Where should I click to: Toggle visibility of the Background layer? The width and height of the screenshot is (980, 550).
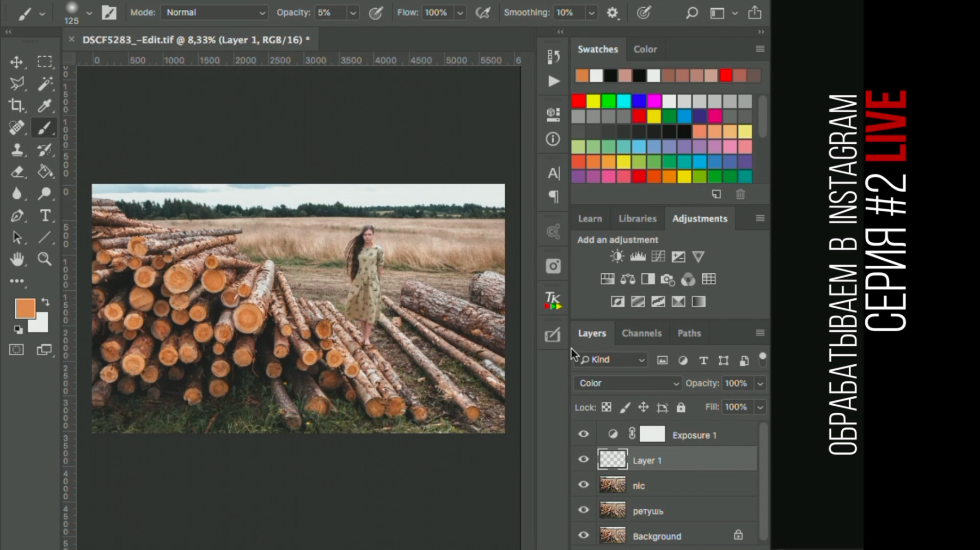[584, 535]
